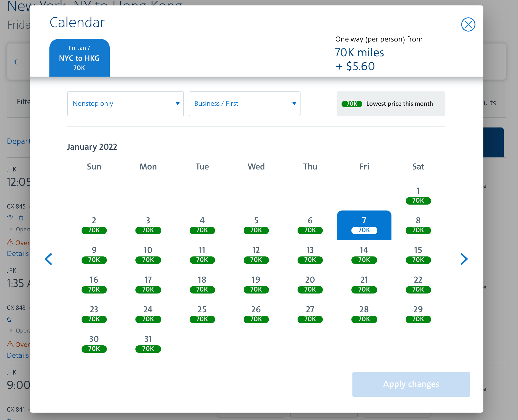Choose January 19 Wednesday fare
The width and height of the screenshot is (518, 420).
pyautogui.click(x=256, y=285)
